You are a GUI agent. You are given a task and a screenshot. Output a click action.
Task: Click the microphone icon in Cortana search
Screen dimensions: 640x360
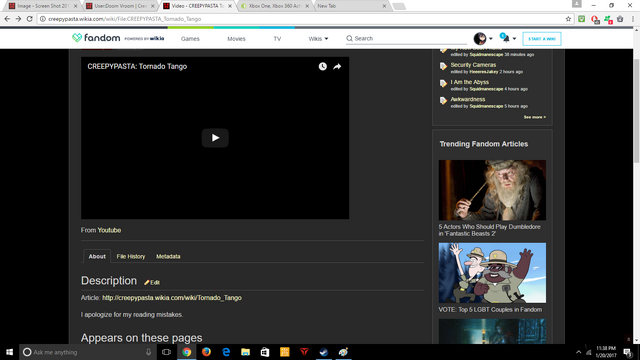(149, 352)
